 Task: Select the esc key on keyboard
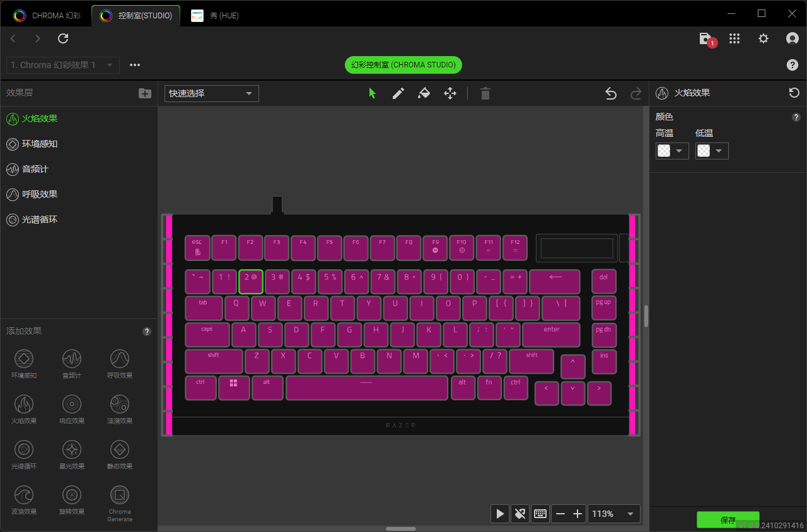coord(197,248)
